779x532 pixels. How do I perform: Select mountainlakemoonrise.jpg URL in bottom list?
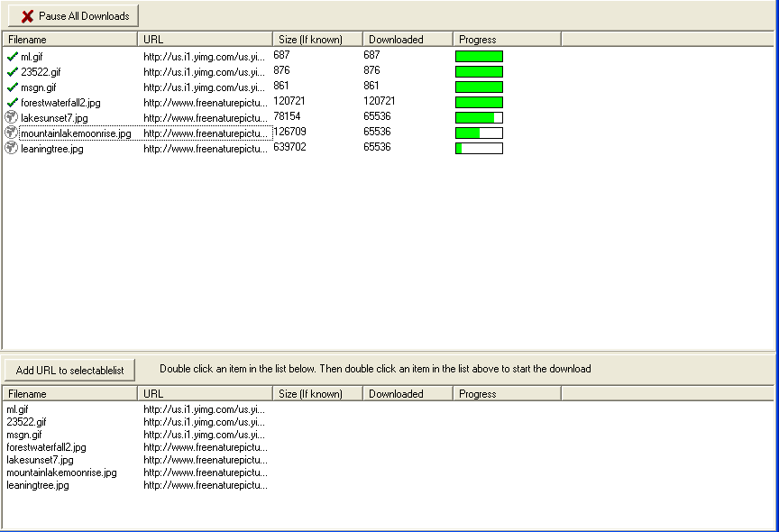(206, 472)
